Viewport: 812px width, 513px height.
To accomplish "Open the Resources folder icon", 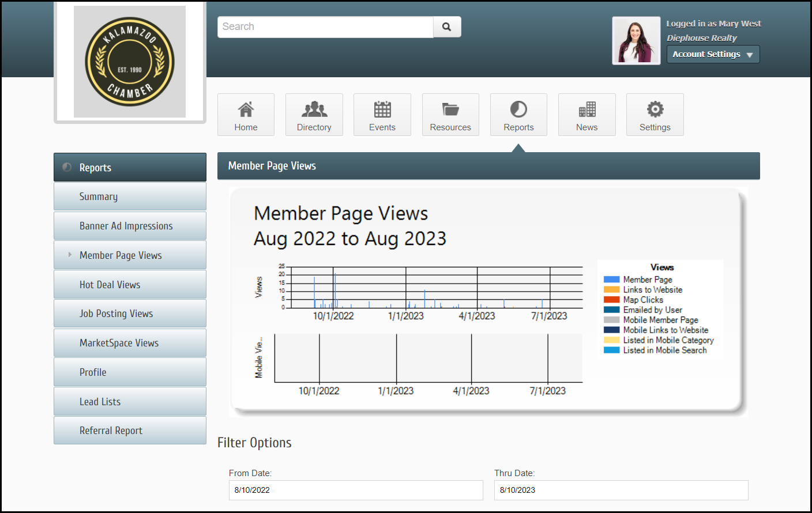I will coord(450,110).
